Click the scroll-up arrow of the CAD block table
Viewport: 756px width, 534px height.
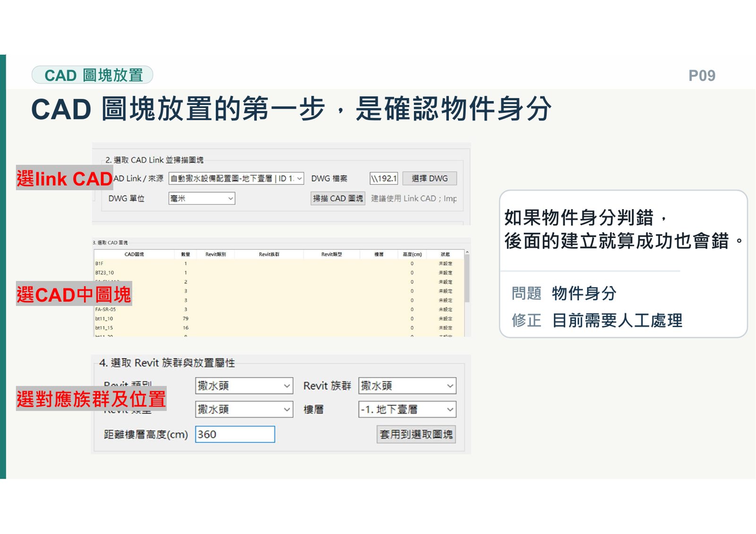tap(467, 253)
